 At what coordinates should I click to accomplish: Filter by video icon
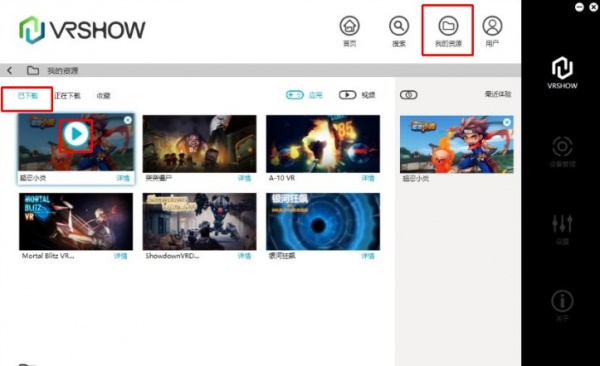pyautogui.click(x=347, y=95)
